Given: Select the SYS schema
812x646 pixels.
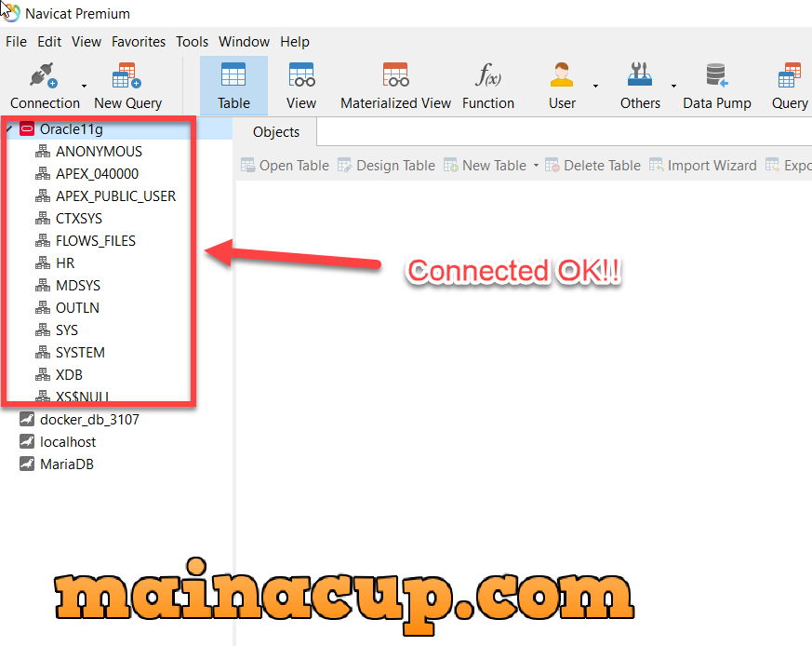Looking at the screenshot, I should (x=67, y=330).
